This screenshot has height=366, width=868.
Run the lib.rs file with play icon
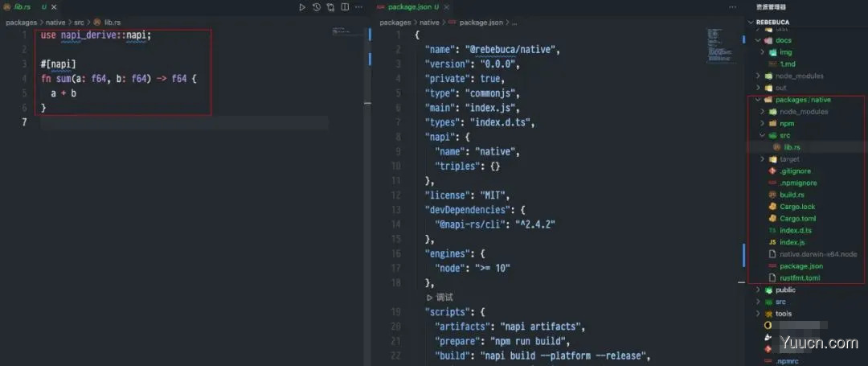[x=302, y=7]
